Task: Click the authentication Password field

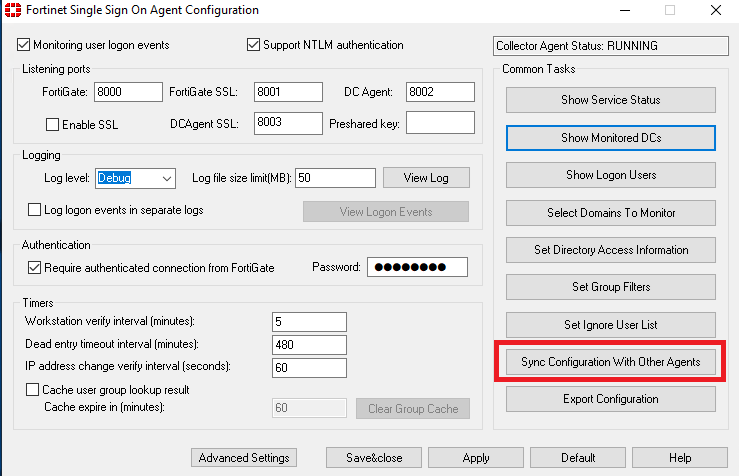Action: tap(418, 267)
